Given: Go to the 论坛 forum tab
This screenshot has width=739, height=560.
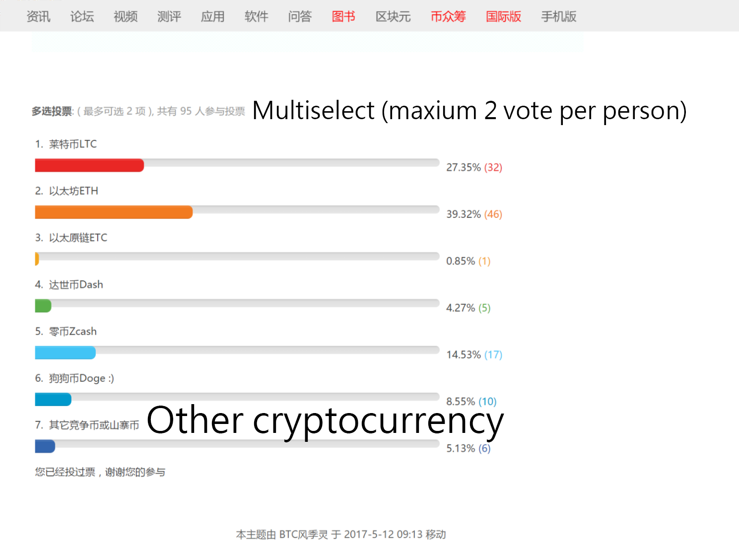Looking at the screenshot, I should coord(82,16).
